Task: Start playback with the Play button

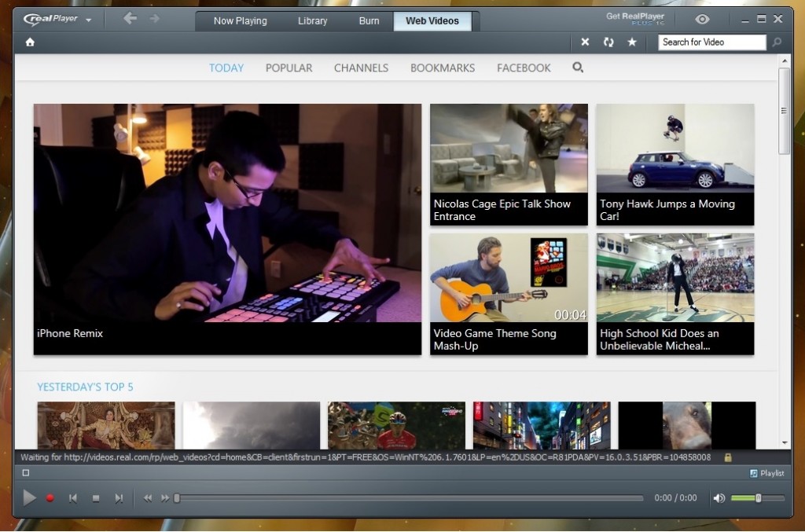Action: 29,497
